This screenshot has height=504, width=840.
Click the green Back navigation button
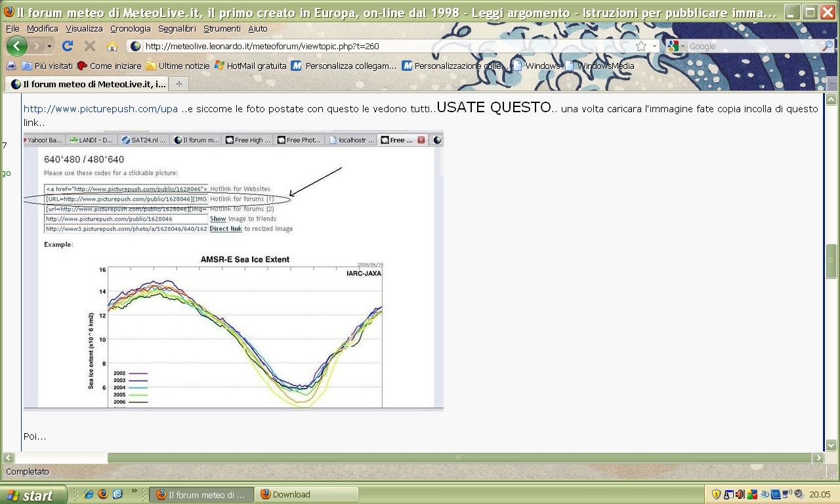16,46
